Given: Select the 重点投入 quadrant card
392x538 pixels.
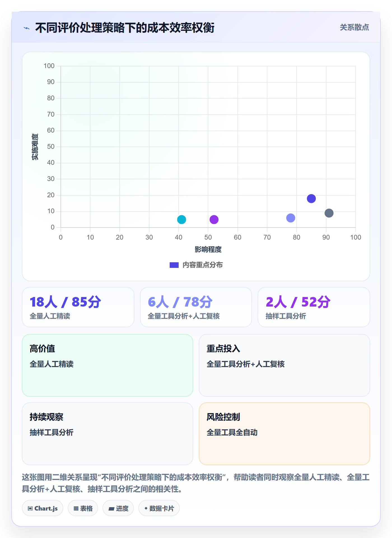Looking at the screenshot, I should 284,365.
